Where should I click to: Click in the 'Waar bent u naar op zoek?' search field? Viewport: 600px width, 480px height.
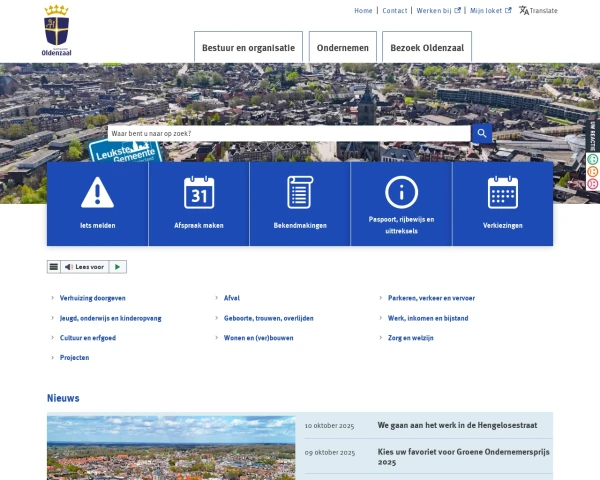click(288, 133)
